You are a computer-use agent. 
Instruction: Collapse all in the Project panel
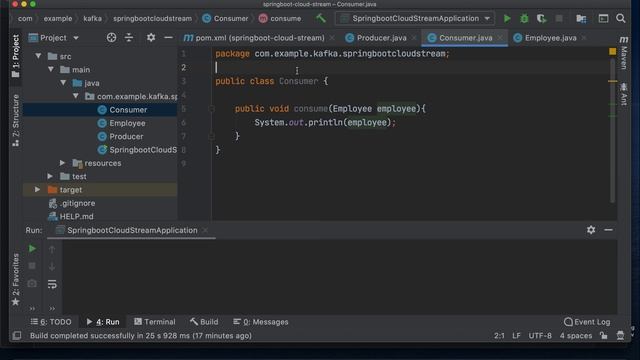click(129, 38)
